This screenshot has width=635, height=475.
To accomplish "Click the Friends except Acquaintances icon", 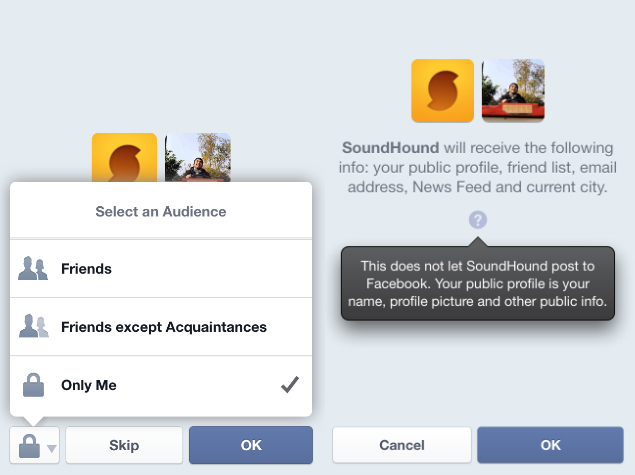I will pos(34,326).
